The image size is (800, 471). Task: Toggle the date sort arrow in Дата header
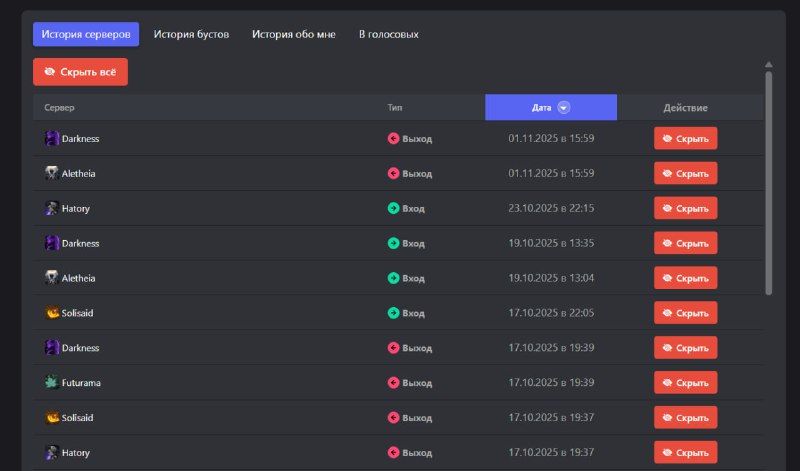pos(564,108)
